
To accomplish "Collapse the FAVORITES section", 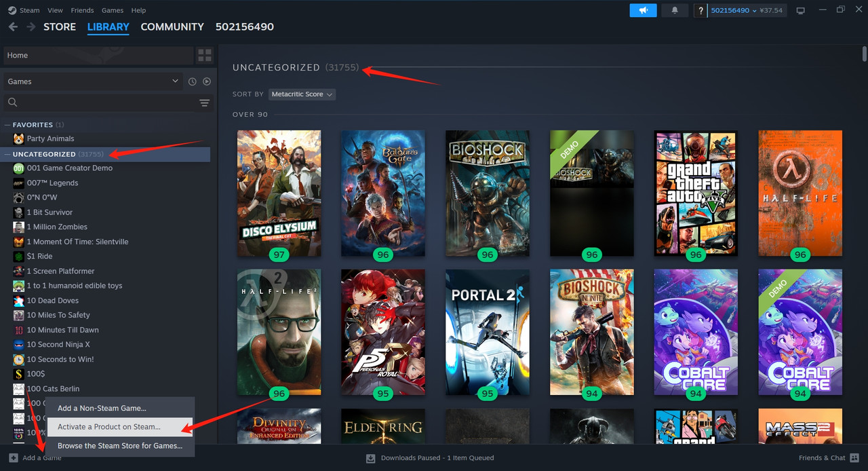I will tap(7, 125).
